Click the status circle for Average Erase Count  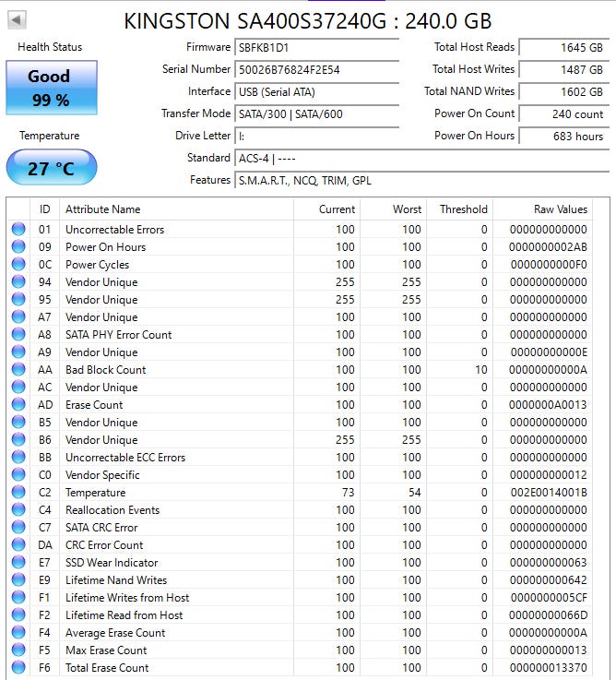tap(18, 633)
